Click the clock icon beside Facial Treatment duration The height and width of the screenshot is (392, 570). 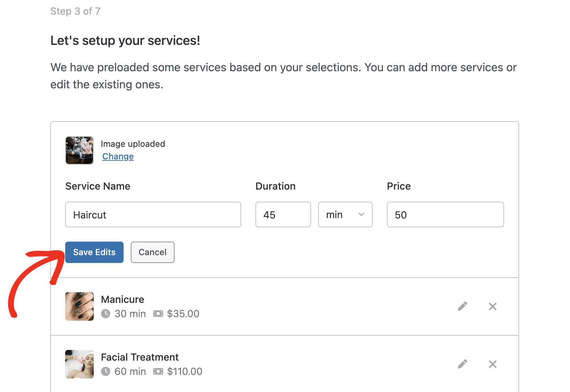(106, 372)
